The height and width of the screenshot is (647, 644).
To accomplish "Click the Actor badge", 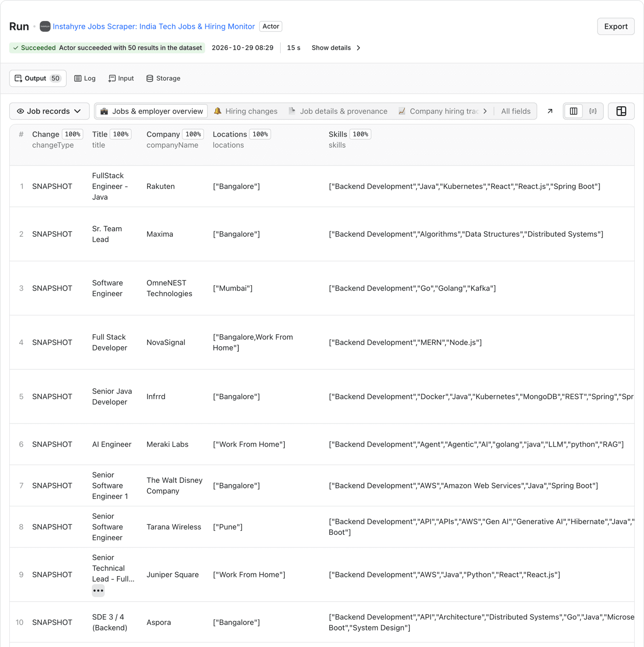I will click(x=271, y=26).
